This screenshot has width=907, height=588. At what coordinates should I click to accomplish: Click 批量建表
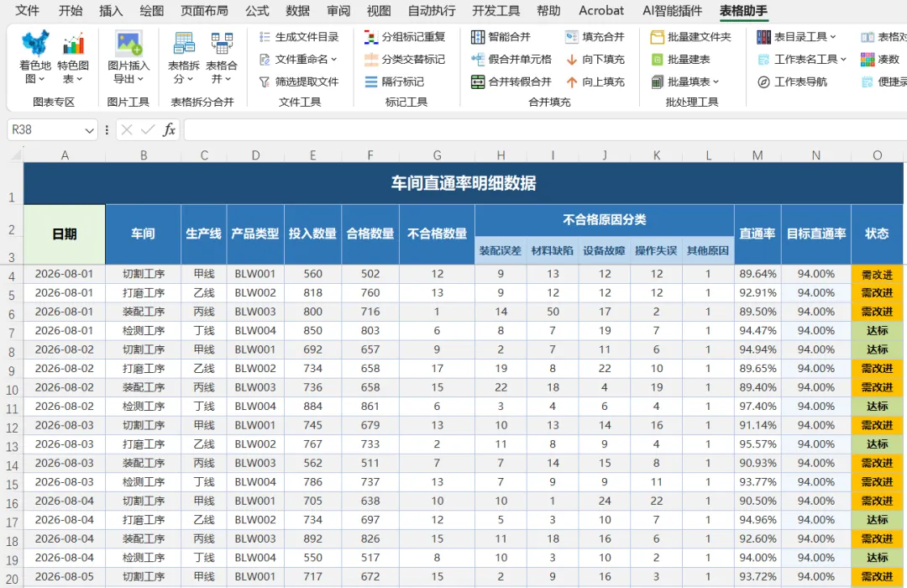680,60
